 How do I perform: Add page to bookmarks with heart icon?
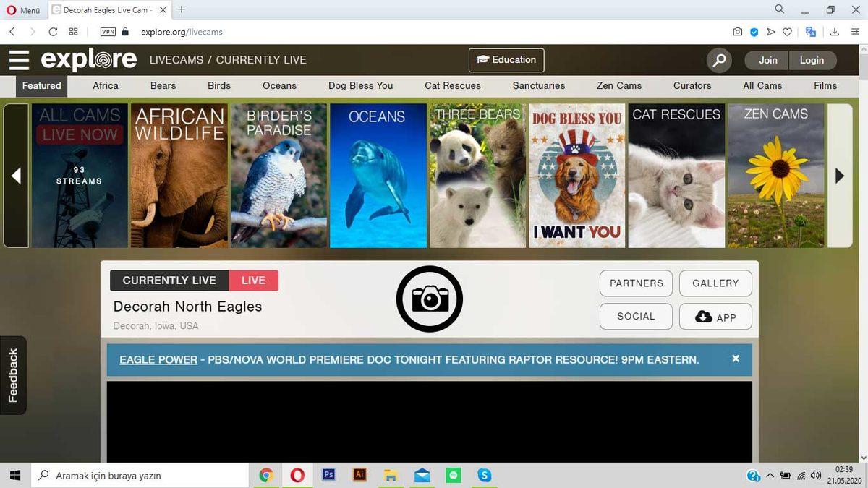[x=788, y=32]
